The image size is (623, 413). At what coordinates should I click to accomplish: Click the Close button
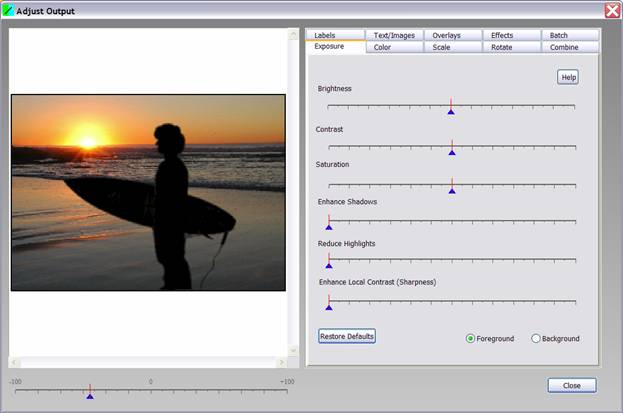click(x=572, y=385)
